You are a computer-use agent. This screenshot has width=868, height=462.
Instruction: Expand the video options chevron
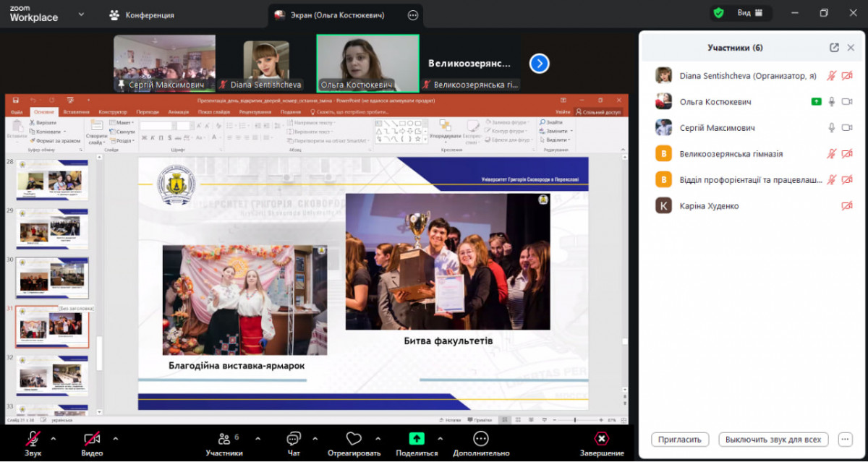[115, 438]
